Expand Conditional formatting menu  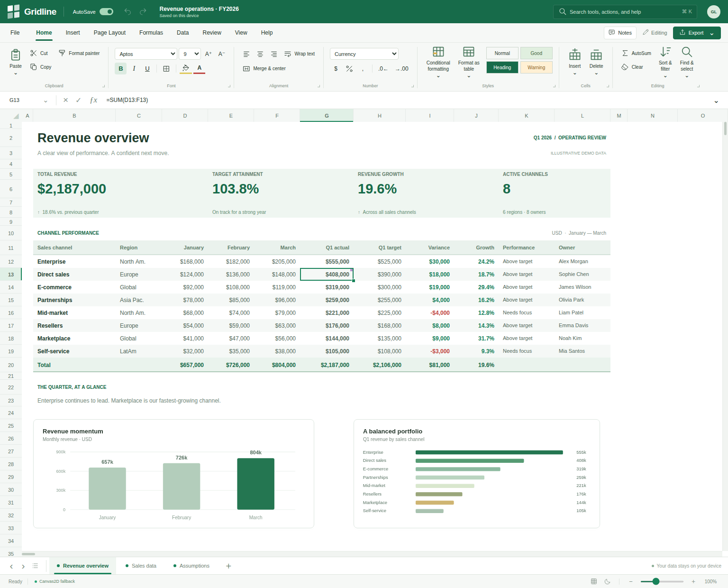[x=438, y=62]
